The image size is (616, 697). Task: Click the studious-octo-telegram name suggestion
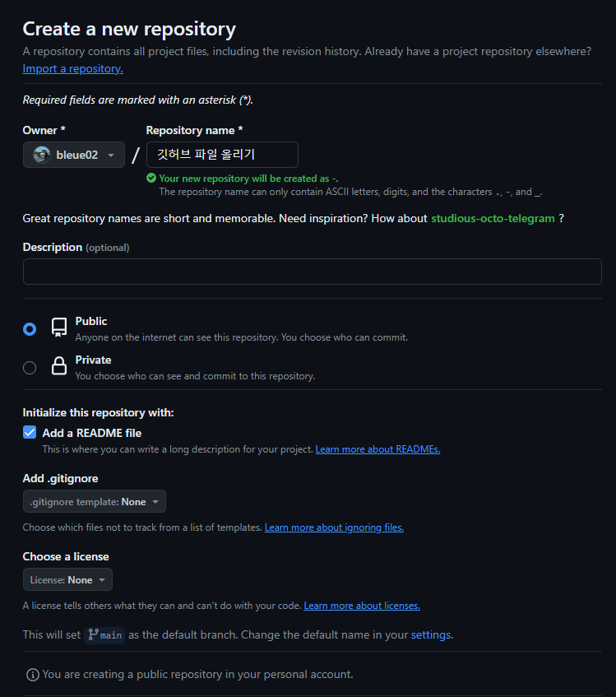(491, 218)
